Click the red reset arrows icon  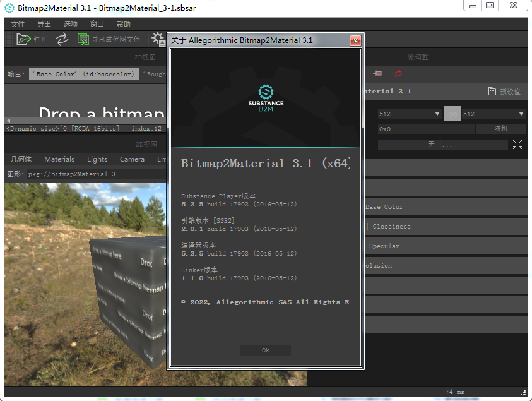[x=398, y=73]
